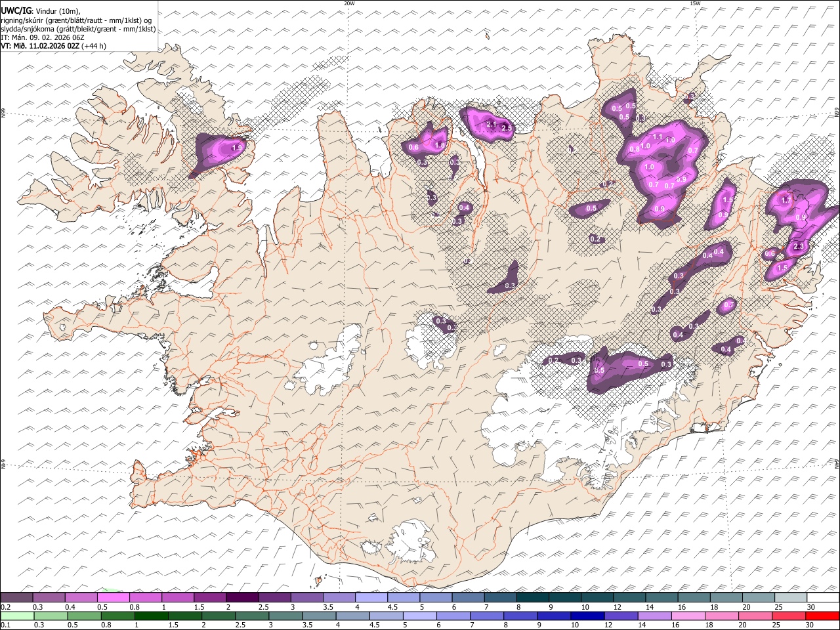Click the bold UWC/IG title text
The height and width of the screenshot is (630, 840).
point(16,10)
